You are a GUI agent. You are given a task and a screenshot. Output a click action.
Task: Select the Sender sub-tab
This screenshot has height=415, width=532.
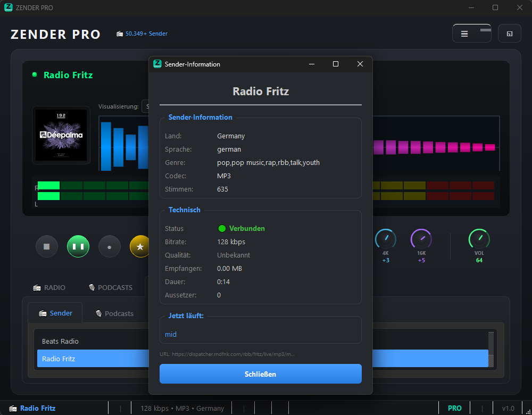pyautogui.click(x=55, y=313)
